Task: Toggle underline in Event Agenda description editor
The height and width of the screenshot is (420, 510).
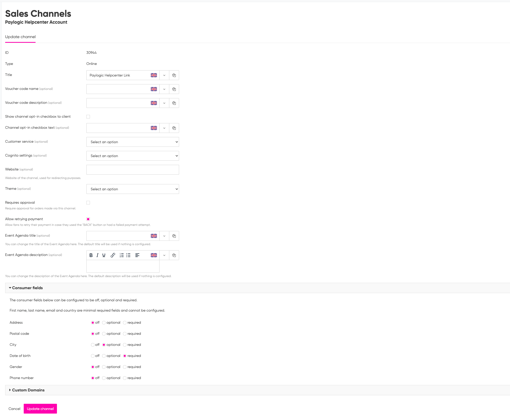Action: [x=104, y=255]
